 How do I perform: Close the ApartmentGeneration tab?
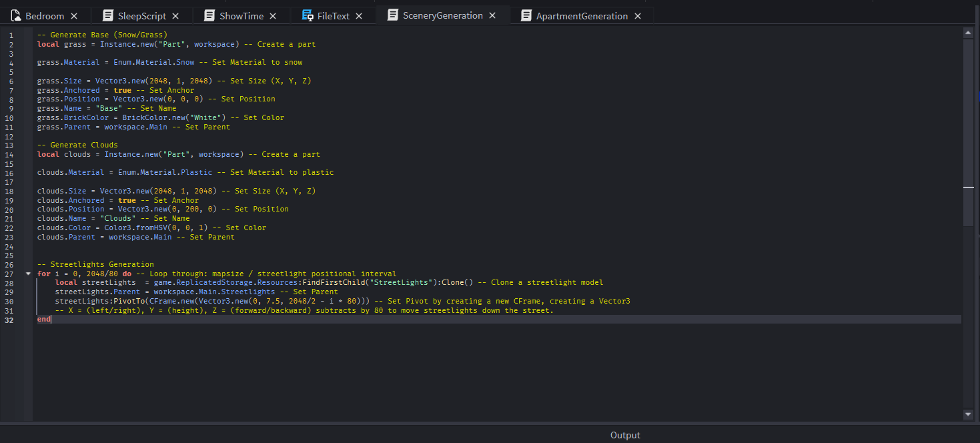[x=637, y=16]
